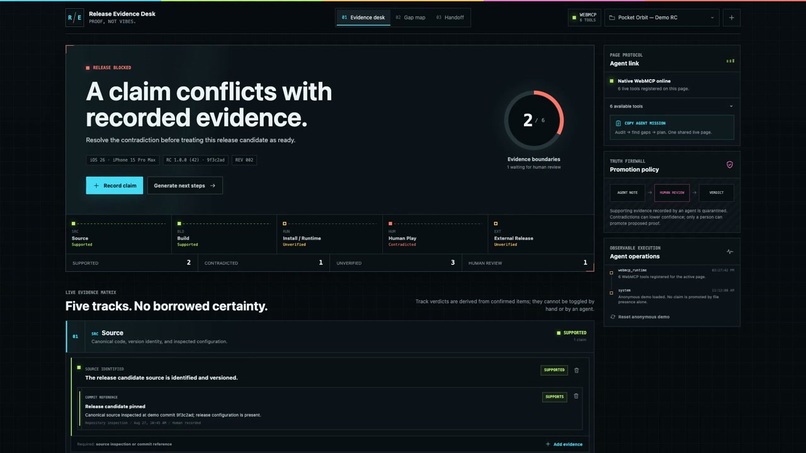The width and height of the screenshot is (806, 453).
Task: Click the Human Review policy step
Action: click(x=672, y=193)
